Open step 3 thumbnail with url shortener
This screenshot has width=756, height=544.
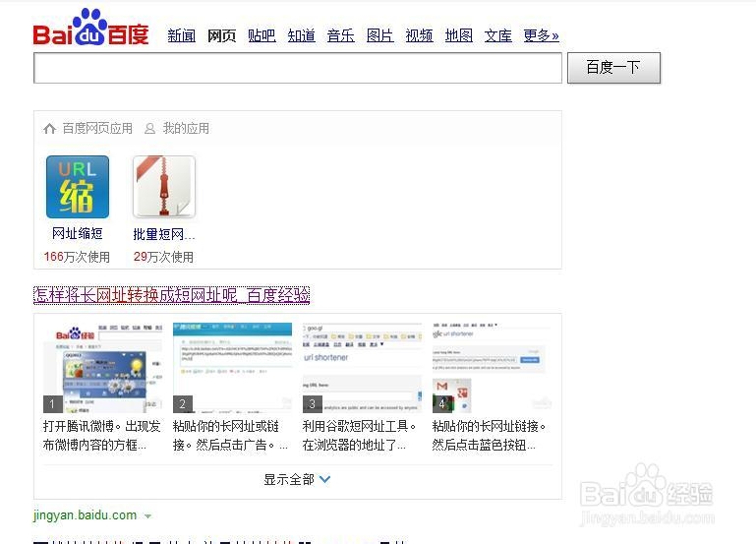pos(362,368)
